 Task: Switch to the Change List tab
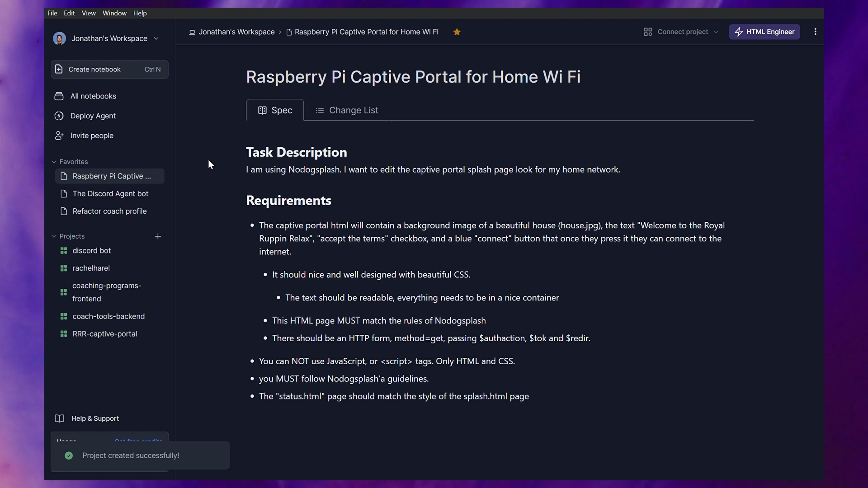[x=347, y=110]
